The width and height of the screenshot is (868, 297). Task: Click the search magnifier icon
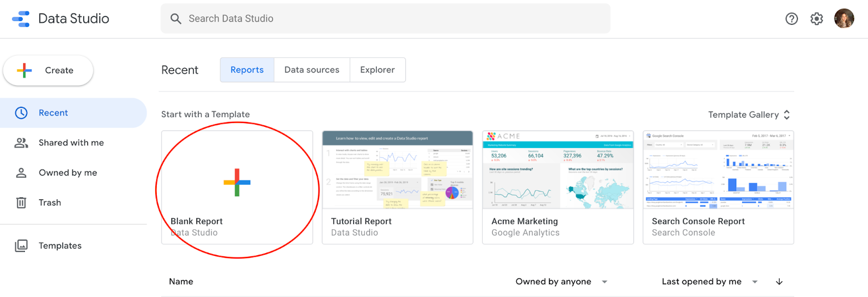(x=176, y=18)
